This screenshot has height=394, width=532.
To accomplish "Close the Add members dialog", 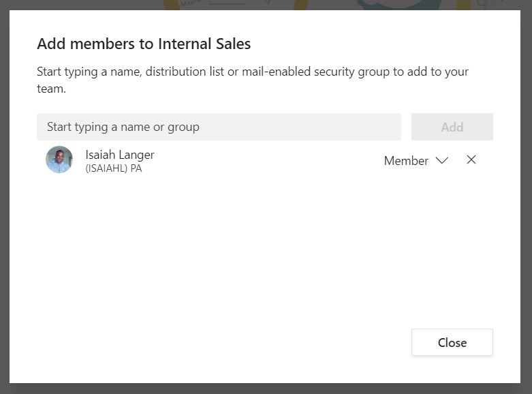I will pos(452,342).
